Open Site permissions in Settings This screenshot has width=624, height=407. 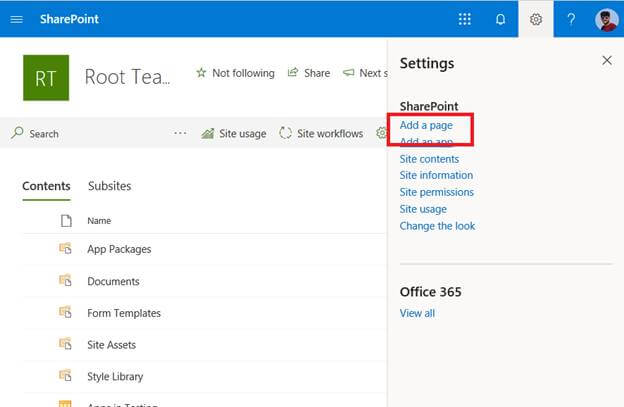tap(437, 192)
